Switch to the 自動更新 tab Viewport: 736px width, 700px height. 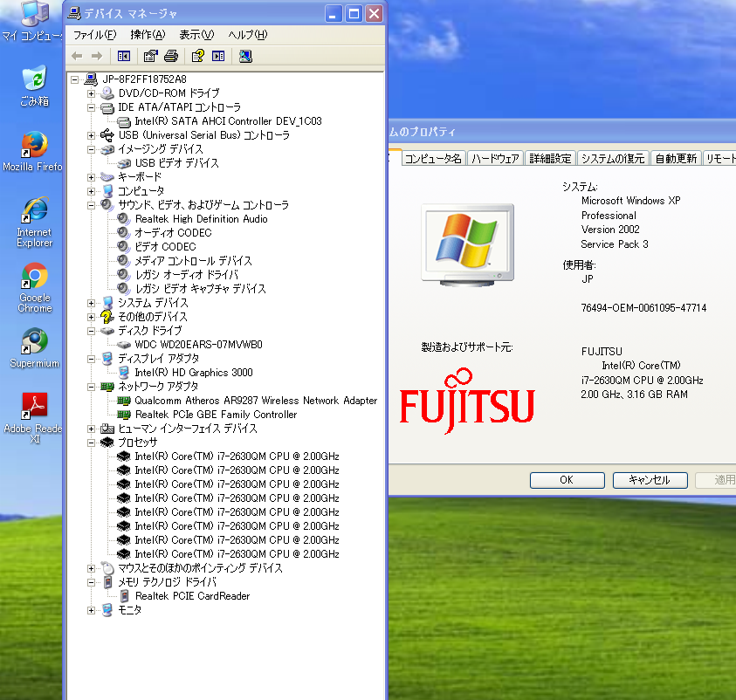coord(676,159)
